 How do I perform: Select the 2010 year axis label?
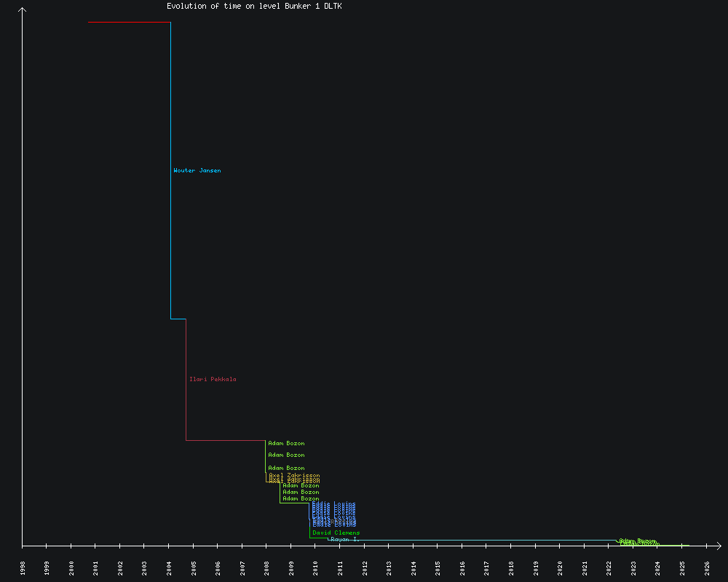(x=316, y=567)
